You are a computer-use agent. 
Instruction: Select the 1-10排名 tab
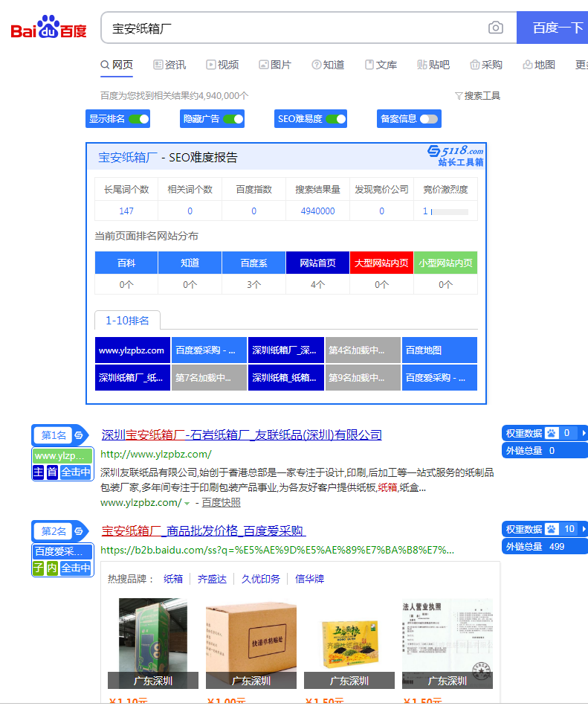127,321
